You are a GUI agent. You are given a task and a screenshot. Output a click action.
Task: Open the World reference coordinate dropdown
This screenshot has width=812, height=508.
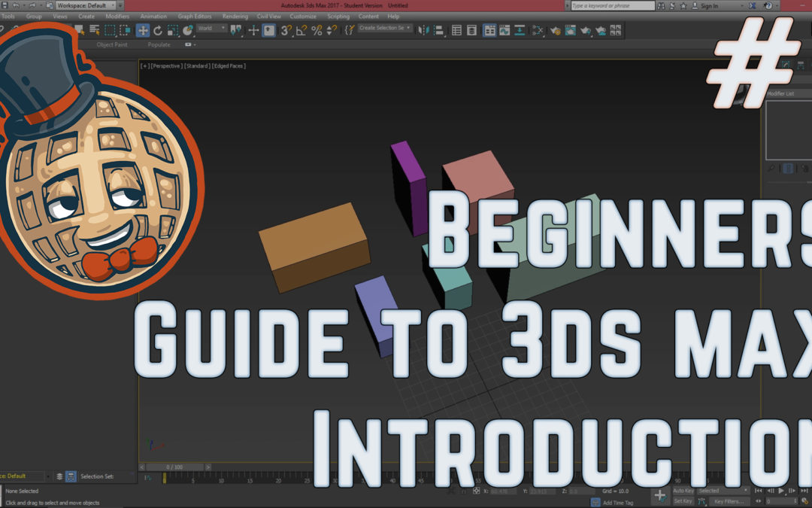coord(212,28)
